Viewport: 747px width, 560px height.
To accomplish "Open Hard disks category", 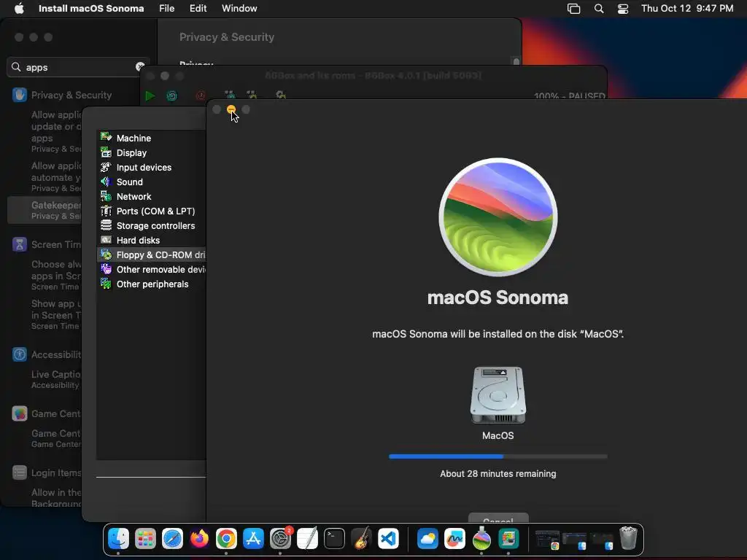I will pos(152,241).
